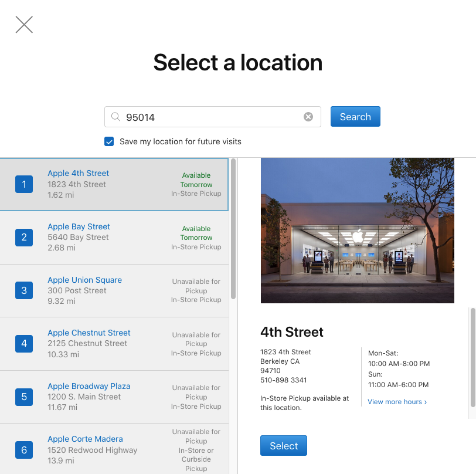
Task: Click the magnifier icon in search field
Action: click(115, 117)
